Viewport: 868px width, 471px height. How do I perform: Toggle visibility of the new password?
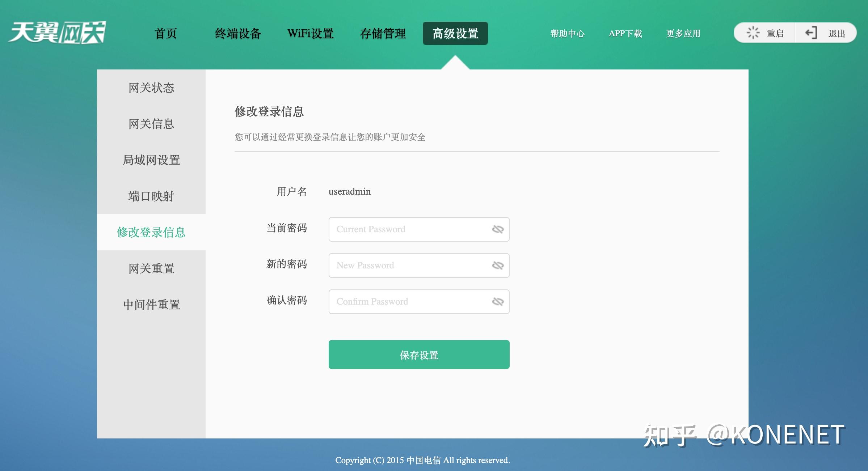pyautogui.click(x=498, y=266)
